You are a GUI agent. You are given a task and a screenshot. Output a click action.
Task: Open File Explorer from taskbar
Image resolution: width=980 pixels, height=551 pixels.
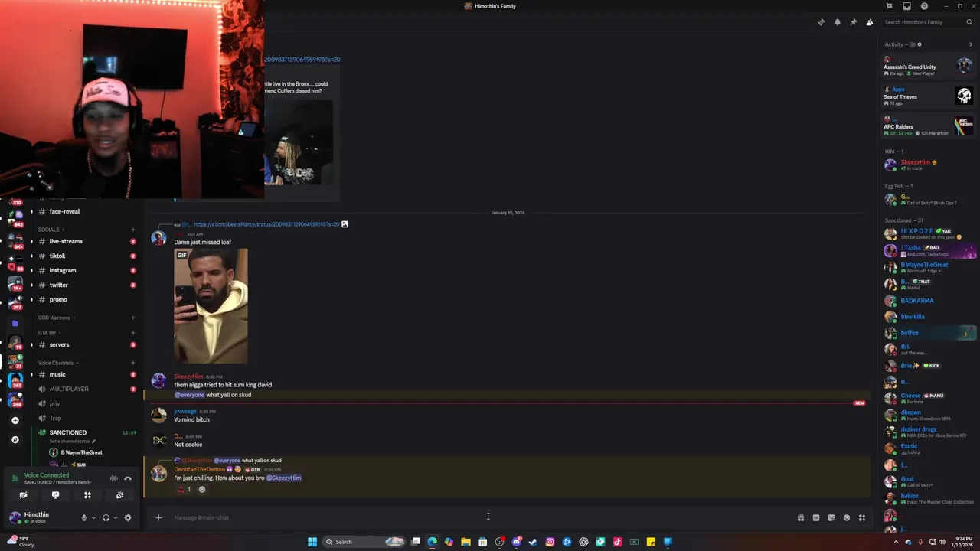(x=465, y=542)
